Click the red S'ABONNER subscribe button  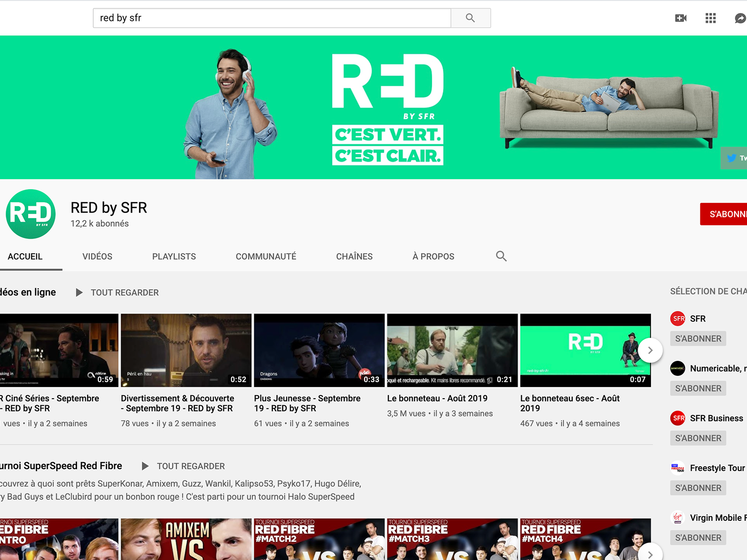tap(724, 214)
